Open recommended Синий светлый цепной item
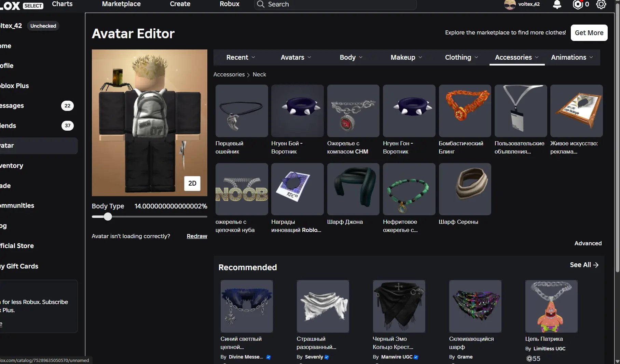The image size is (620, 364). pos(247,306)
